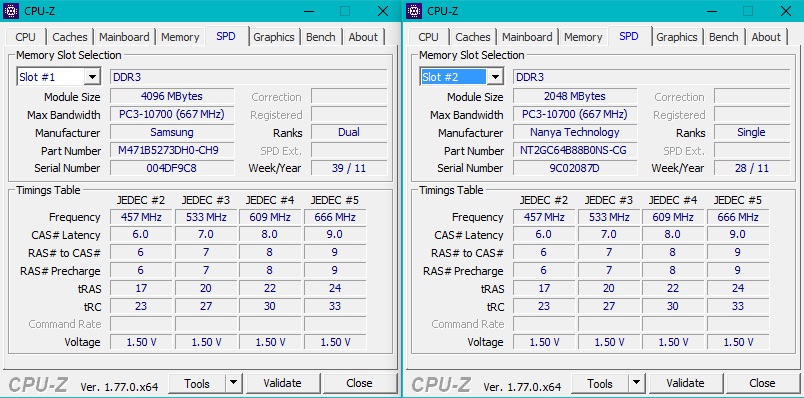Click Validate button in the right window
804x398 pixels.
[686, 383]
